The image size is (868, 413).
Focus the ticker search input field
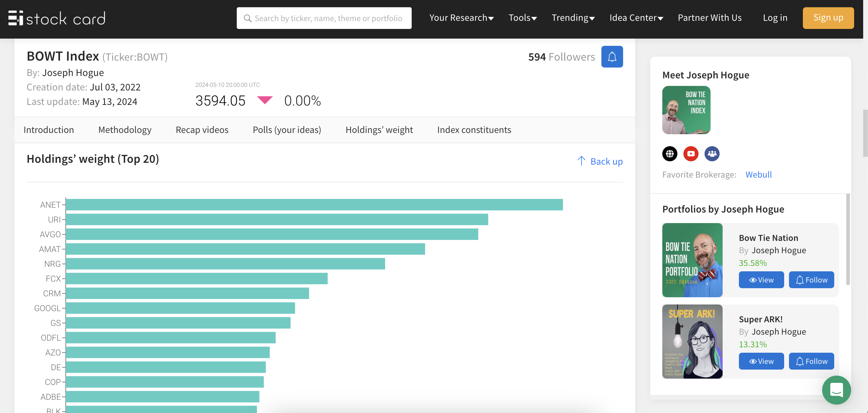click(x=328, y=18)
